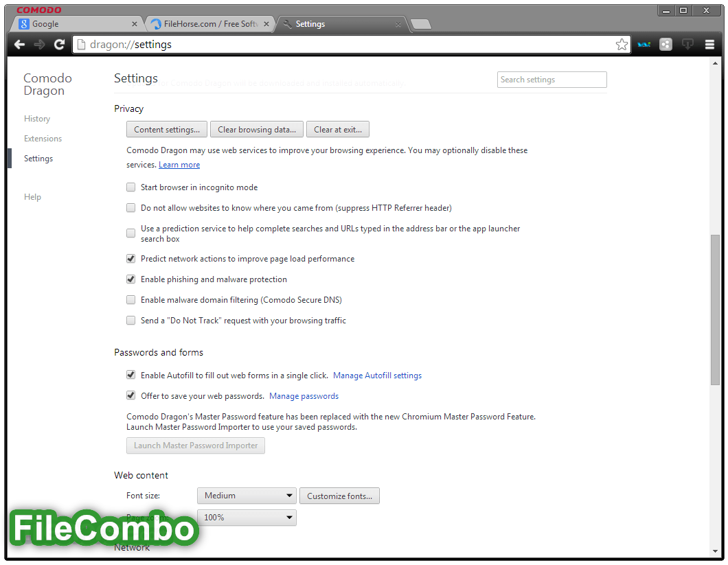
Task: Close the FileHorse.com tab
Action: point(266,24)
